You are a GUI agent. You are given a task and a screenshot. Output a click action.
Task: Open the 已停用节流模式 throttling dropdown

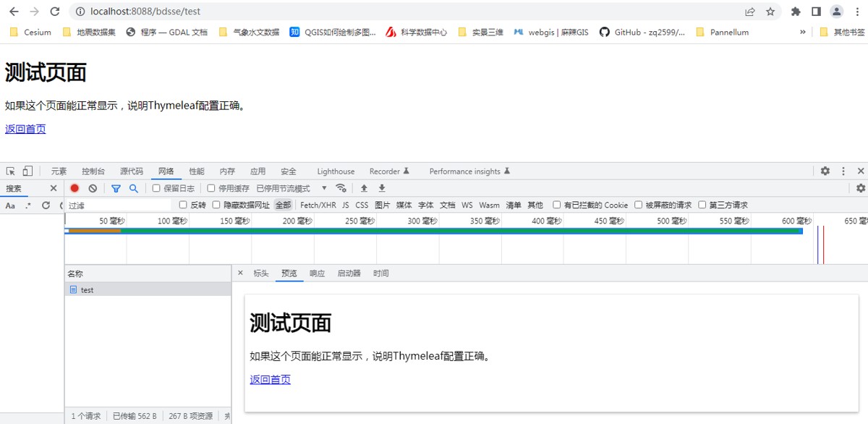[292, 188]
